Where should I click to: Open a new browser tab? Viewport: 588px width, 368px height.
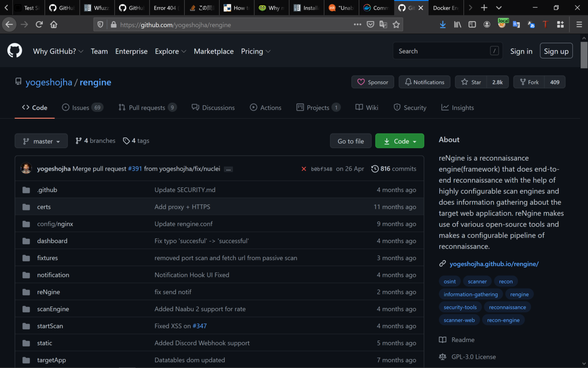click(484, 8)
